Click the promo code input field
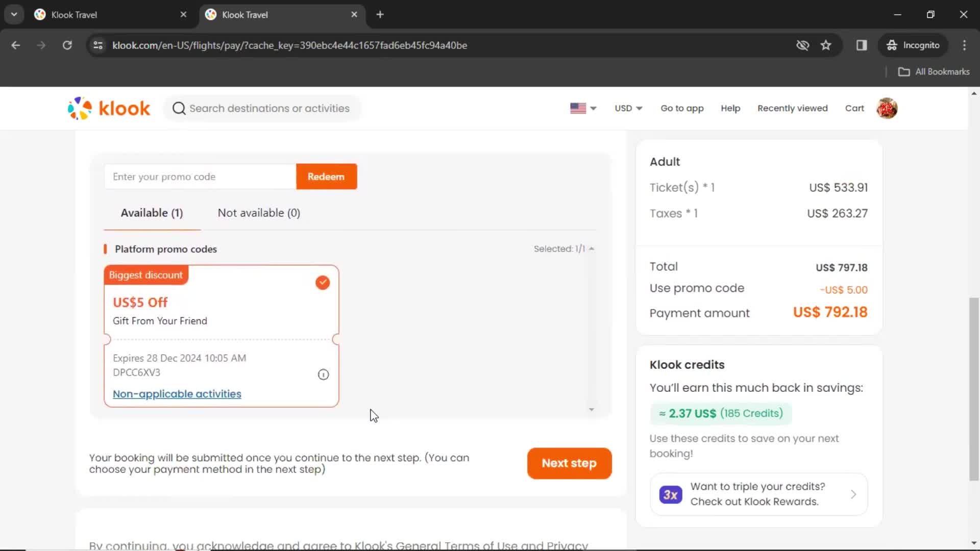The width and height of the screenshot is (980, 551). point(200,176)
